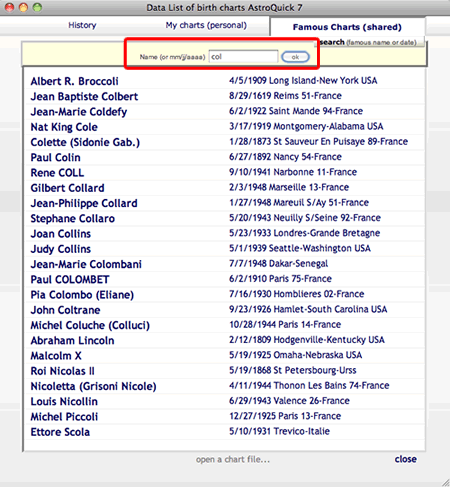Select Michel Coluche (Colluci) entry
This screenshot has width=450, height=487.
tap(90, 326)
